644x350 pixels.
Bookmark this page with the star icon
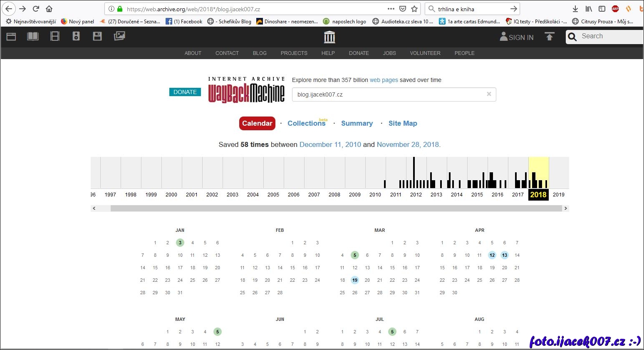414,9
